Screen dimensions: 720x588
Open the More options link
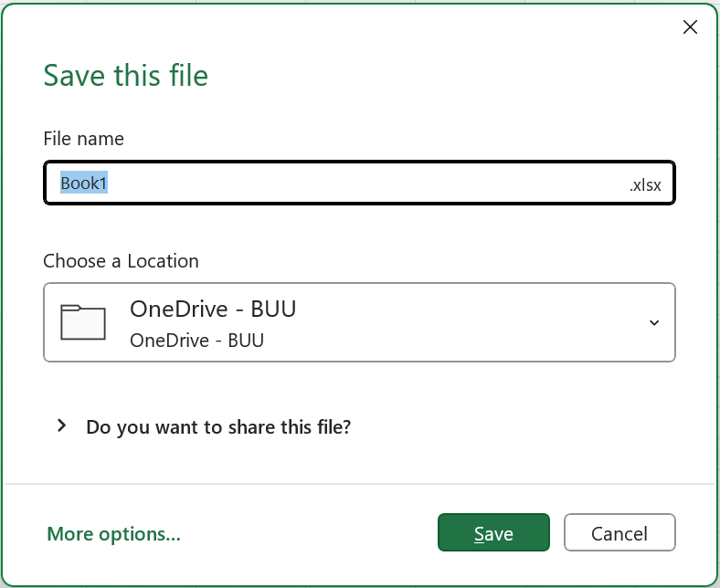tap(113, 534)
